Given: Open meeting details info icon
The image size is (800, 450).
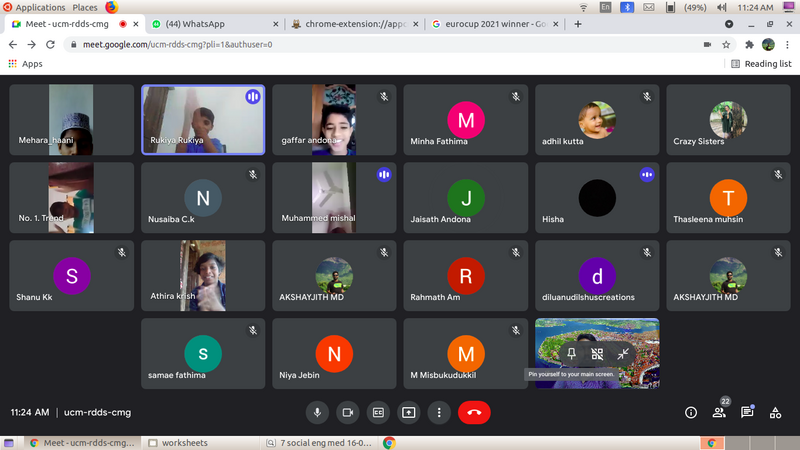Looking at the screenshot, I should 691,412.
